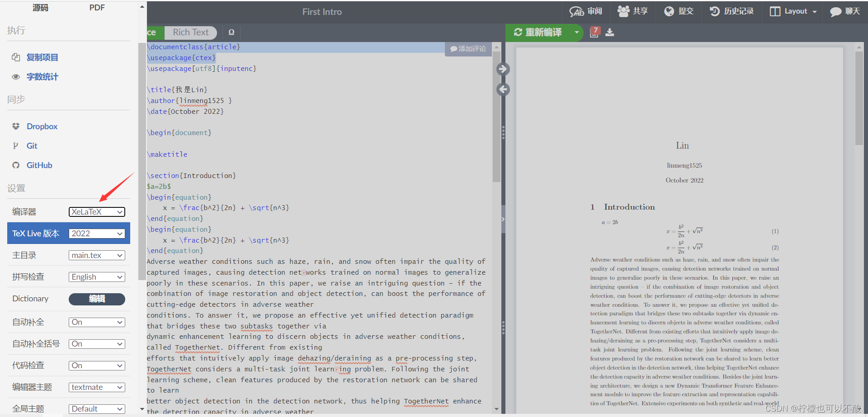This screenshot has width=868, height=417.
Task: Click the 共享 people icon
Action: 623,11
